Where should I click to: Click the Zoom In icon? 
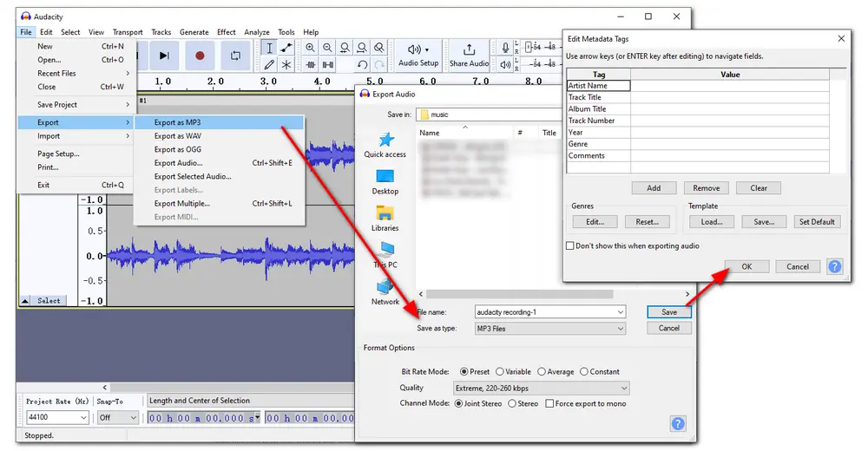click(311, 48)
